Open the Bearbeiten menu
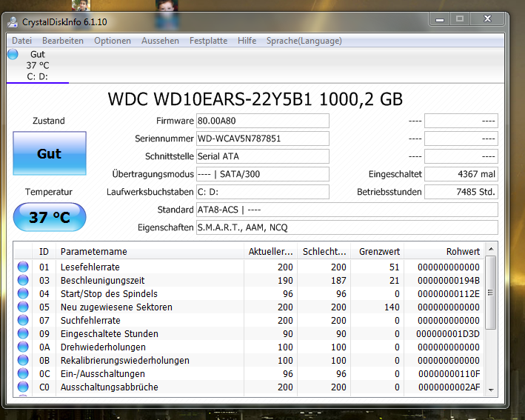The width and height of the screenshot is (525, 420). (63, 41)
